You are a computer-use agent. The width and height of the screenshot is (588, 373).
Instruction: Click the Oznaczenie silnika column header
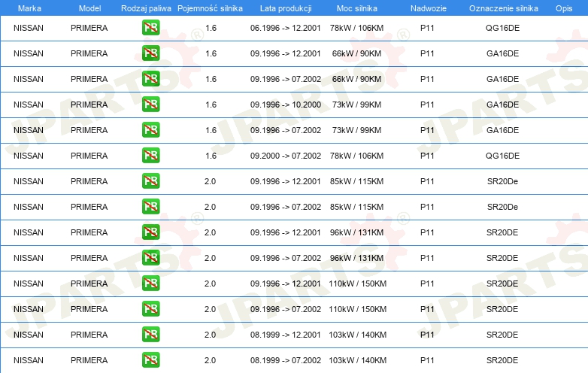pos(502,8)
